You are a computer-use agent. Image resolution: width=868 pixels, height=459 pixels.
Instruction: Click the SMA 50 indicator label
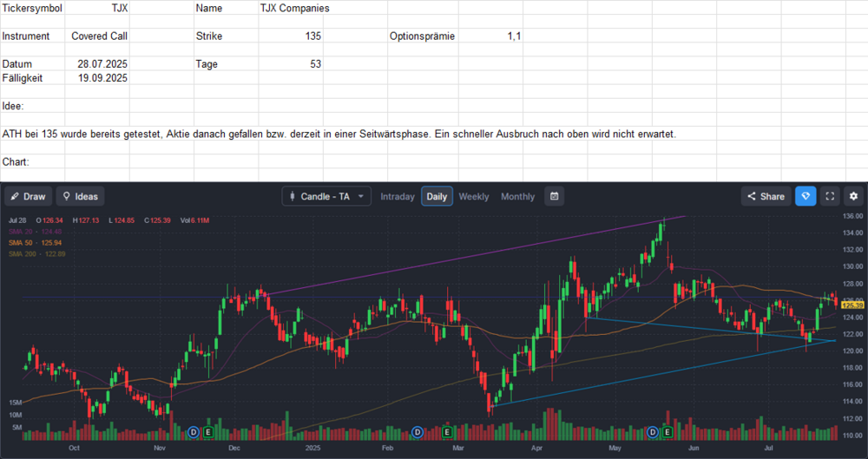[x=36, y=242]
